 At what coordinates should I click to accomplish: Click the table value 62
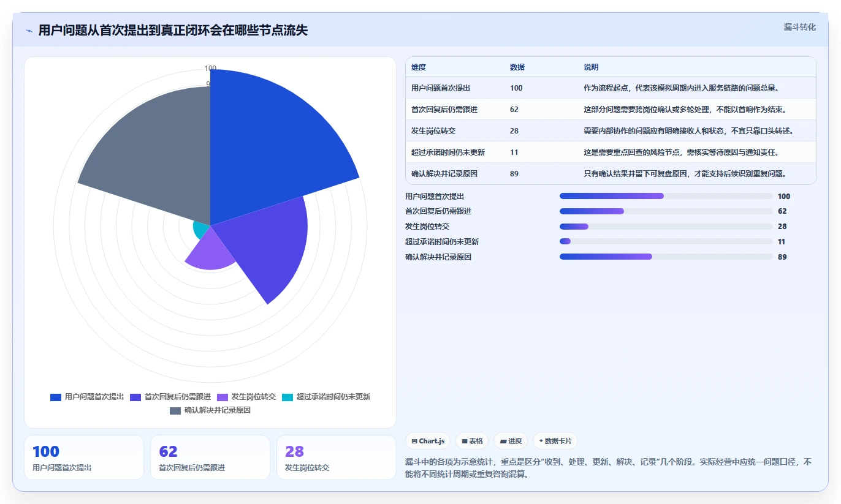coord(514,110)
